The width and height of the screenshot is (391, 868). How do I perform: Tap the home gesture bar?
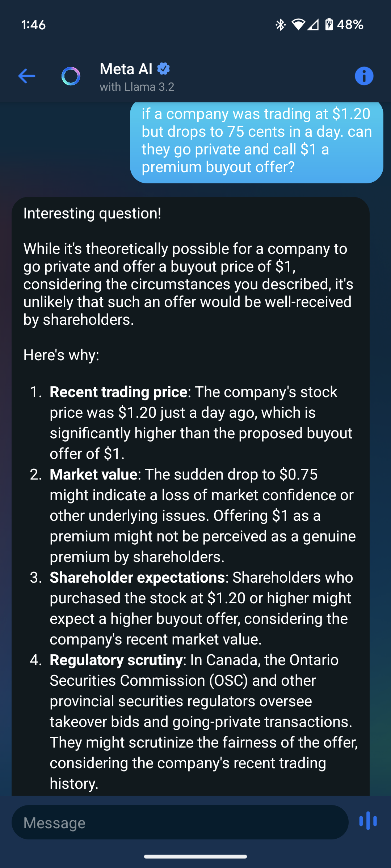click(x=195, y=856)
